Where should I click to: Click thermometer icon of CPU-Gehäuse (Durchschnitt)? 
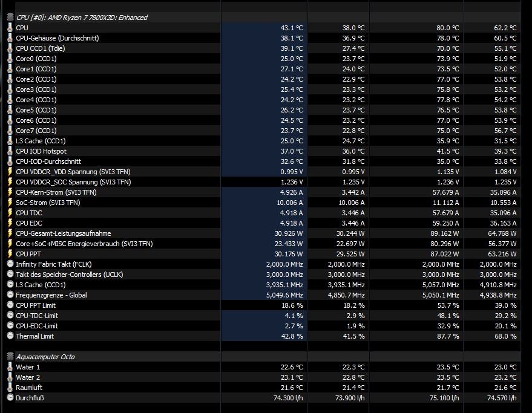tap(10, 38)
